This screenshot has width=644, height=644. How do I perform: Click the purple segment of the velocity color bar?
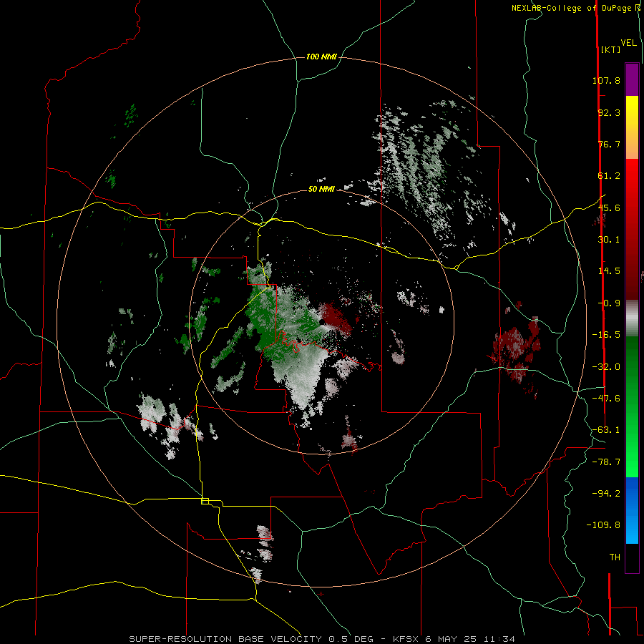[x=632, y=79]
